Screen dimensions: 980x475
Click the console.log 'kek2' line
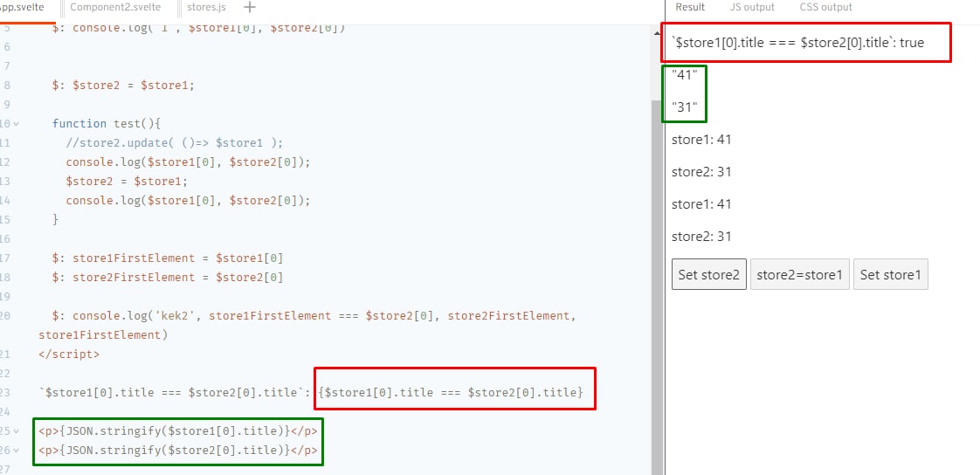pyautogui.click(x=307, y=325)
